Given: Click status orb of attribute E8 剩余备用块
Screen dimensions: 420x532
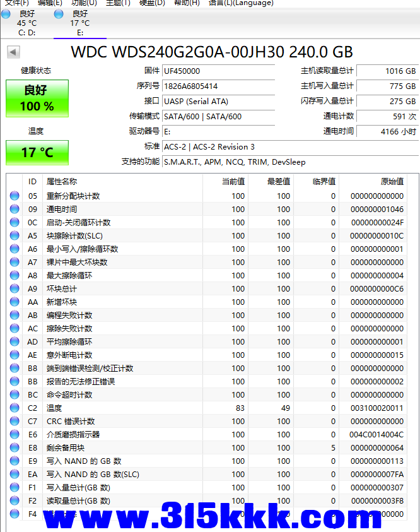Looking at the screenshot, I should pyautogui.click(x=15, y=447).
